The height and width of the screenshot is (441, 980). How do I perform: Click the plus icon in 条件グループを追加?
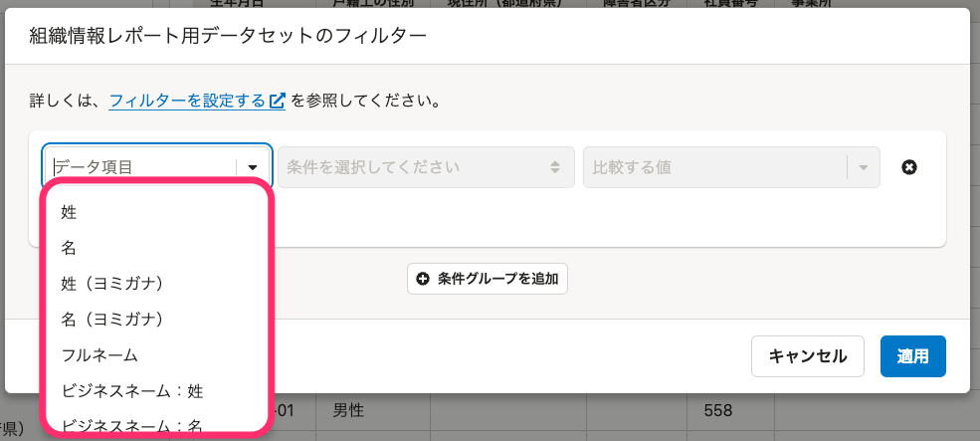pyautogui.click(x=423, y=279)
